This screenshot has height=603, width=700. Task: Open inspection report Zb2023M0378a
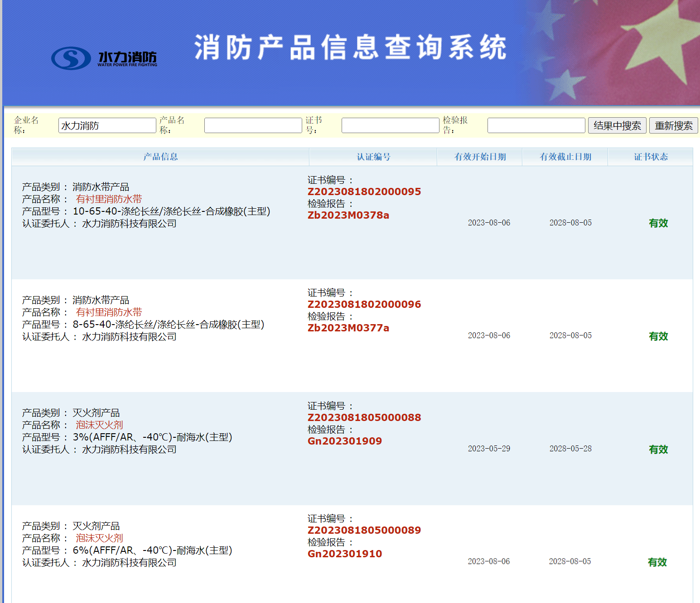click(x=348, y=215)
